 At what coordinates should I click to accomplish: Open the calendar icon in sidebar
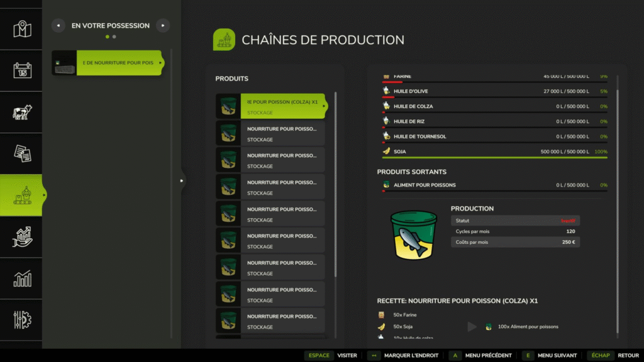(22, 70)
